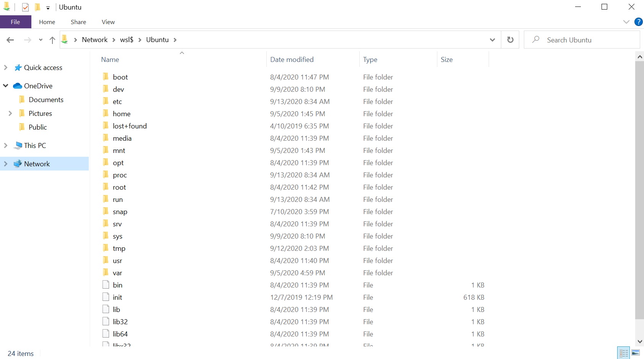The height and width of the screenshot is (359, 644).
Task: Select Quick access in navigation pane
Action: click(43, 68)
